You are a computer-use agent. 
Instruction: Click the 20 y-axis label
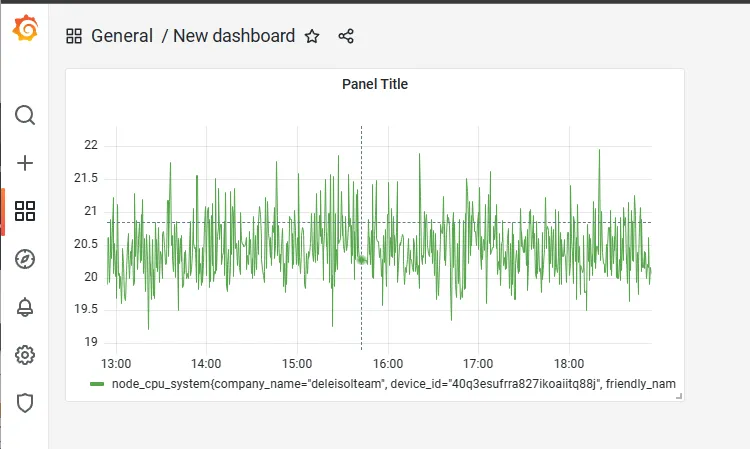(x=91, y=277)
